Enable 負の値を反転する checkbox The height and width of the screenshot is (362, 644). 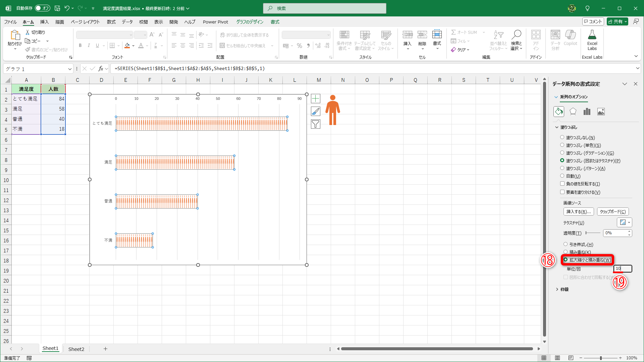[562, 184]
